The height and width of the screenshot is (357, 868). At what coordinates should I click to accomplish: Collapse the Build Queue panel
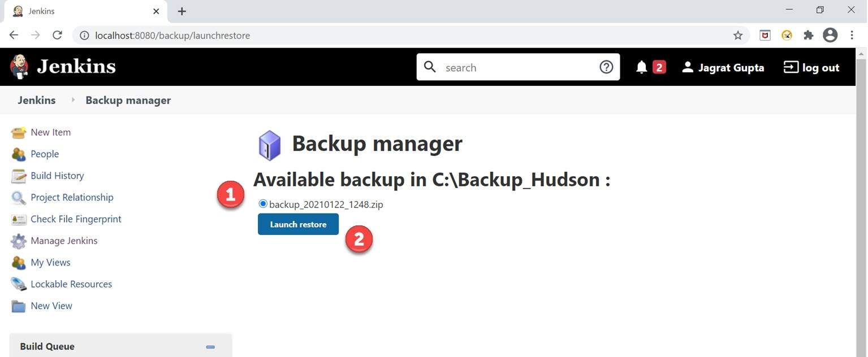[x=210, y=347]
